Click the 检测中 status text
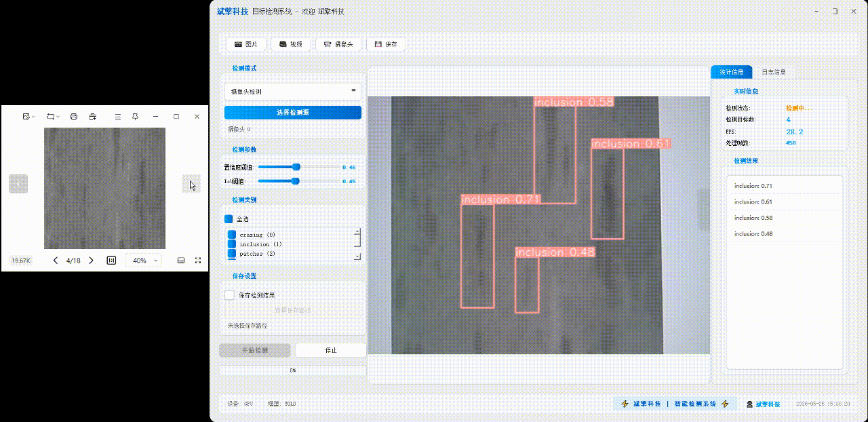The width and height of the screenshot is (868, 422). [800, 108]
